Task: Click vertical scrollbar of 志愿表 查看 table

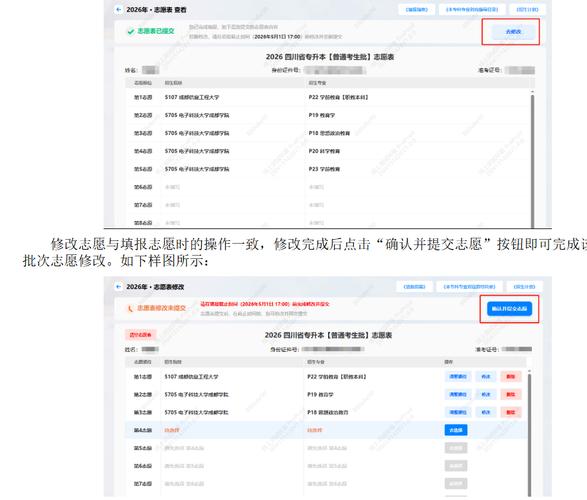Action: 532,161
